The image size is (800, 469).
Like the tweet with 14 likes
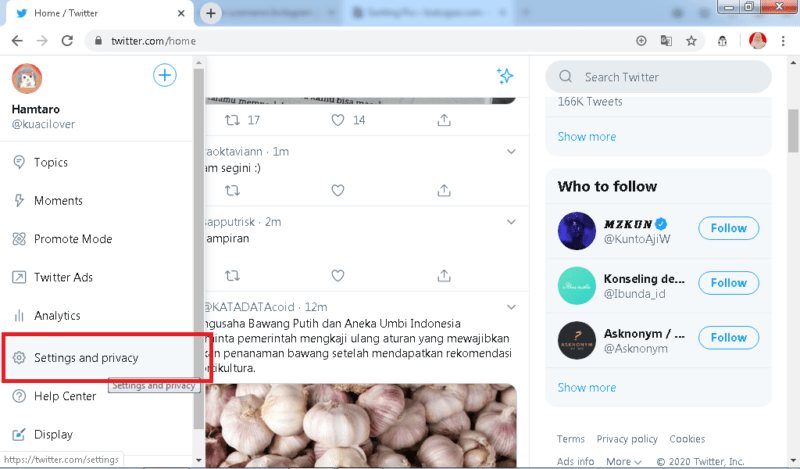[338, 120]
